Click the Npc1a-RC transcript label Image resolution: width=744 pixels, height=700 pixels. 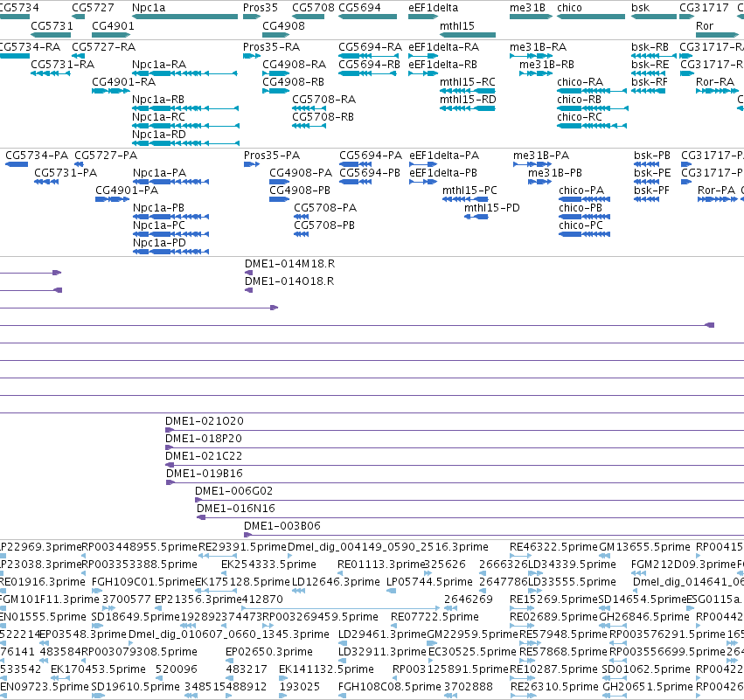158,117
